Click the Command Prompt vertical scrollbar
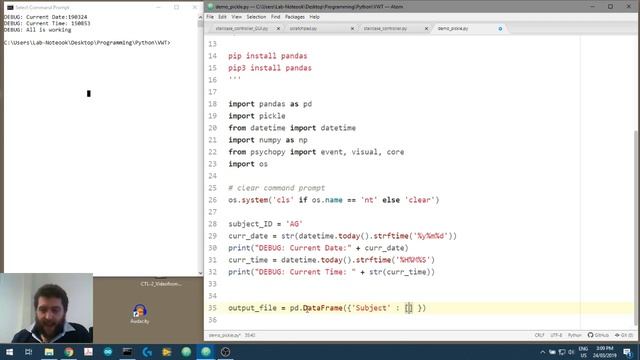 (x=200, y=24)
